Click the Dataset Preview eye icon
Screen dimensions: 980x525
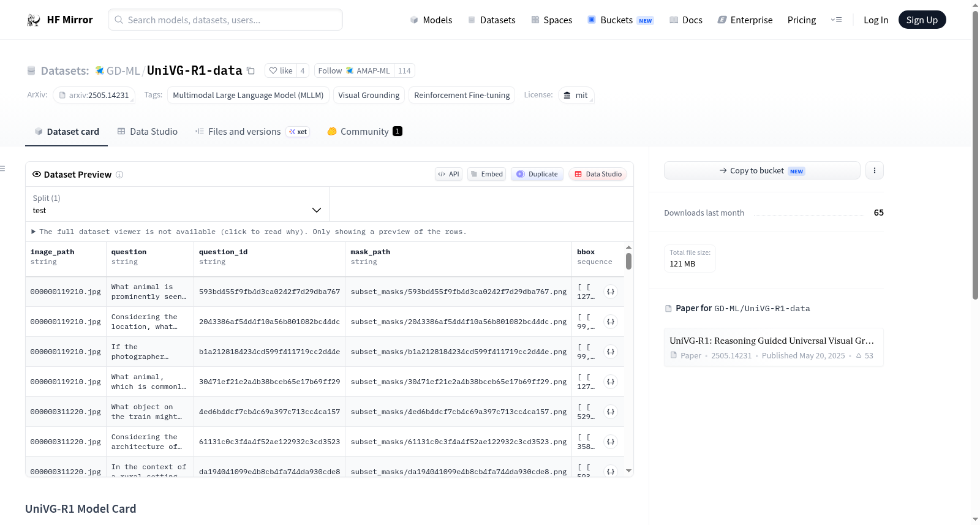click(x=37, y=174)
